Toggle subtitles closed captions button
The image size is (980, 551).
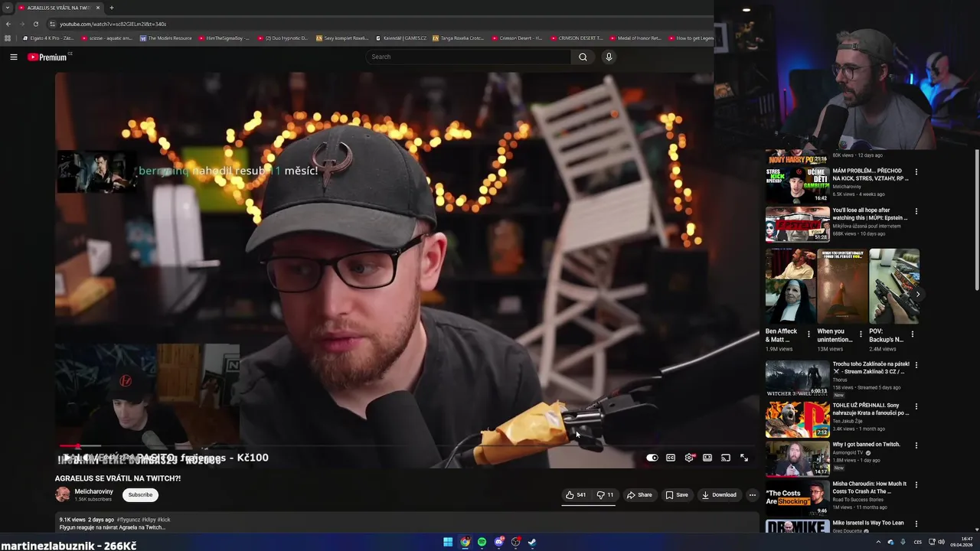click(x=671, y=458)
